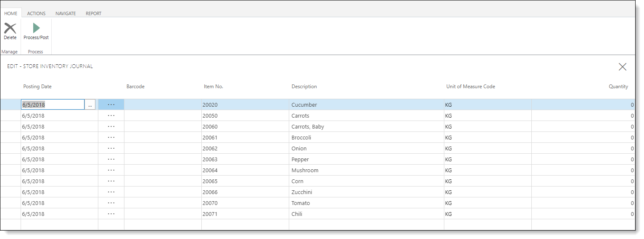
Task: Click the Posting Date input for Cucumber
Action: tap(53, 105)
